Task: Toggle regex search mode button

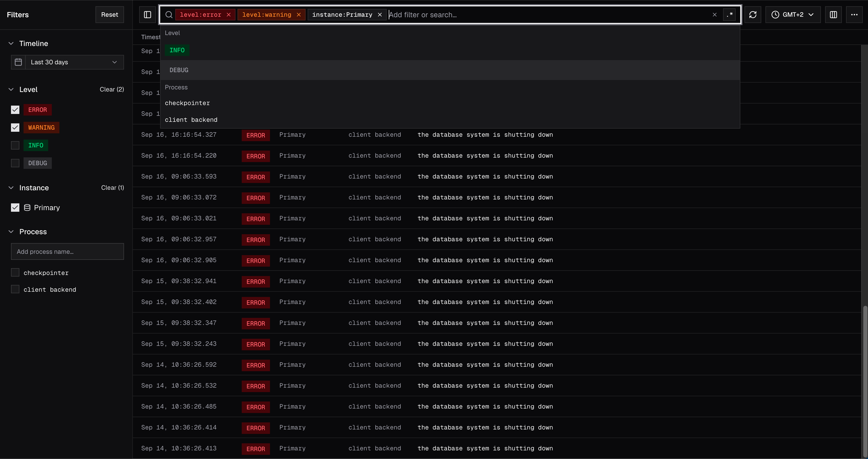Action: [x=730, y=14]
